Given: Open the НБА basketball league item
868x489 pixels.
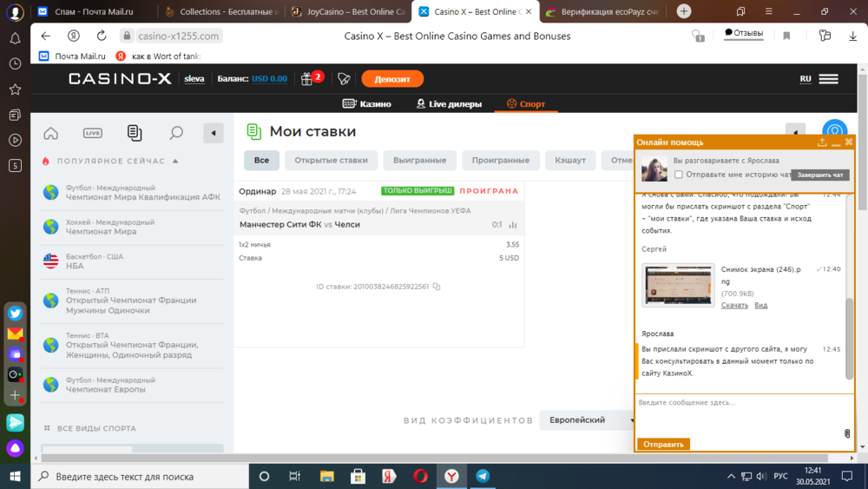Looking at the screenshot, I should 75,266.
